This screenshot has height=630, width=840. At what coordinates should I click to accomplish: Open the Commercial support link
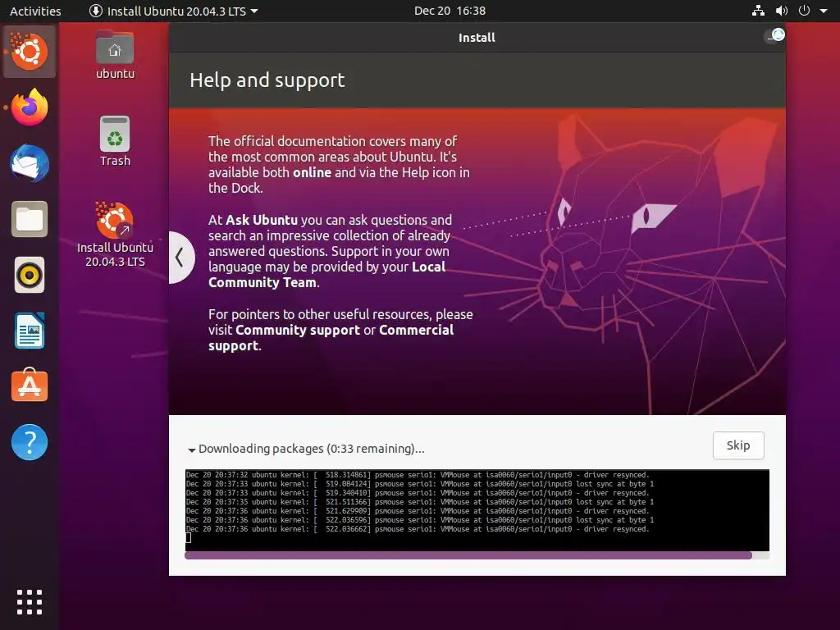point(331,337)
